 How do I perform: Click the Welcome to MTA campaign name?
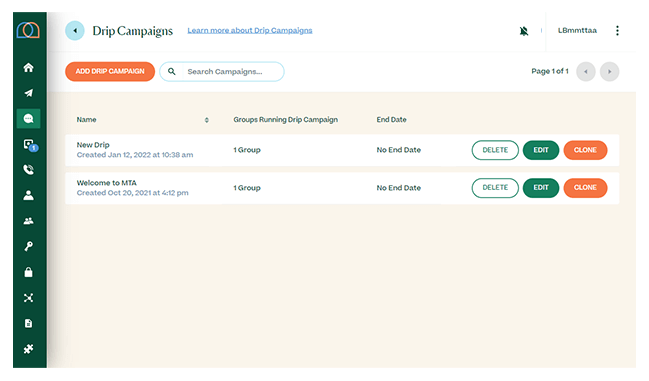click(x=106, y=182)
